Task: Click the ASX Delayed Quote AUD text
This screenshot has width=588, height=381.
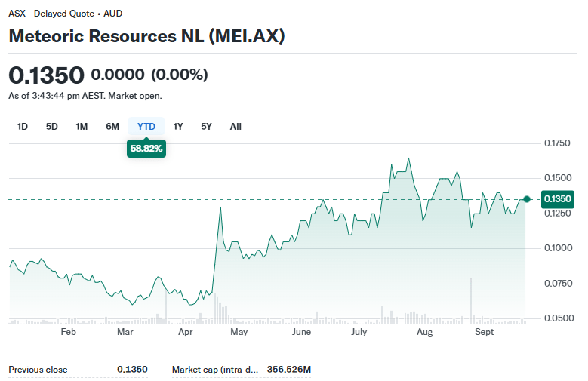Action: coord(65,14)
